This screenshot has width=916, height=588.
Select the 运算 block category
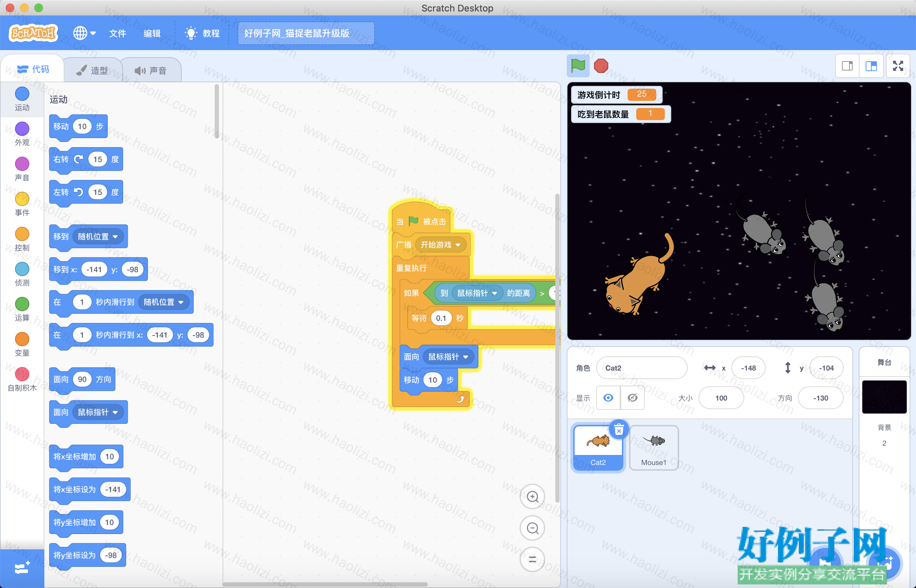point(22,310)
